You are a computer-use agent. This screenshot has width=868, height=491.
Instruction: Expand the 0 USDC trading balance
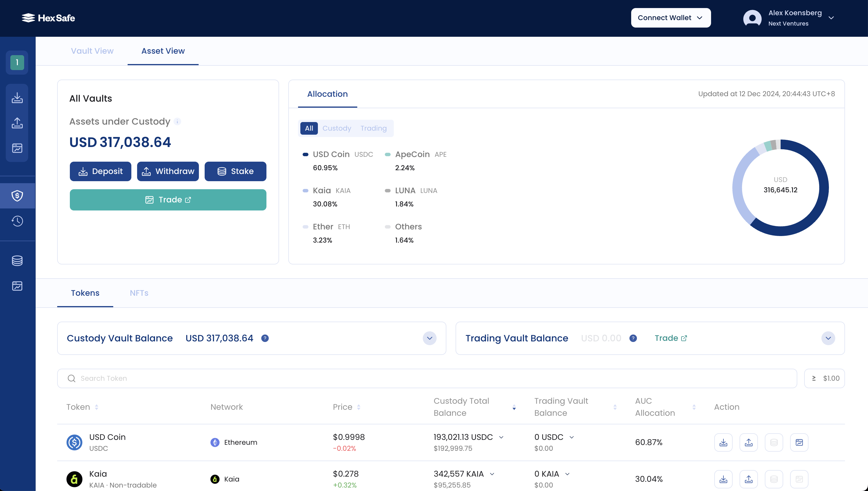pos(572,437)
